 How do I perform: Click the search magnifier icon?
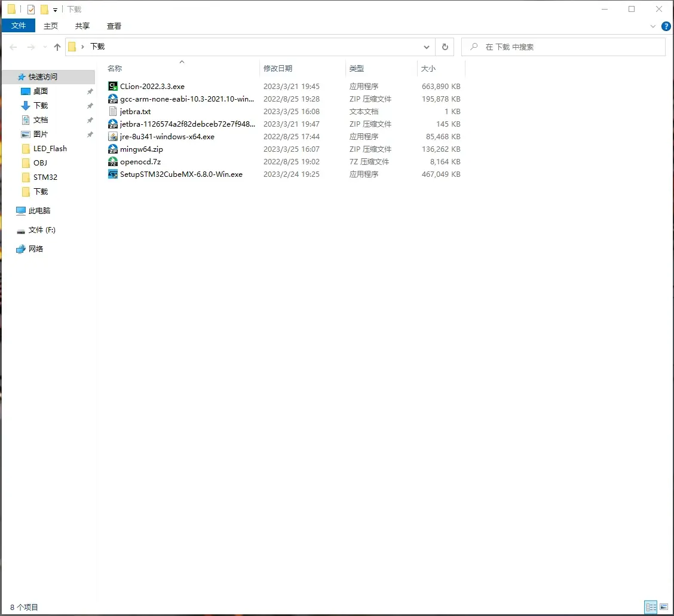(474, 47)
